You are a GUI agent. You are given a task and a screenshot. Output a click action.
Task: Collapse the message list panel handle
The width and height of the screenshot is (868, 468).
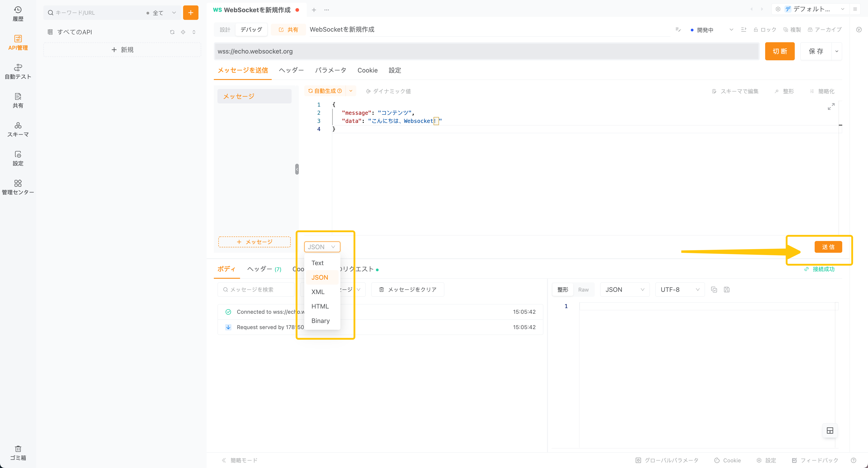click(297, 169)
